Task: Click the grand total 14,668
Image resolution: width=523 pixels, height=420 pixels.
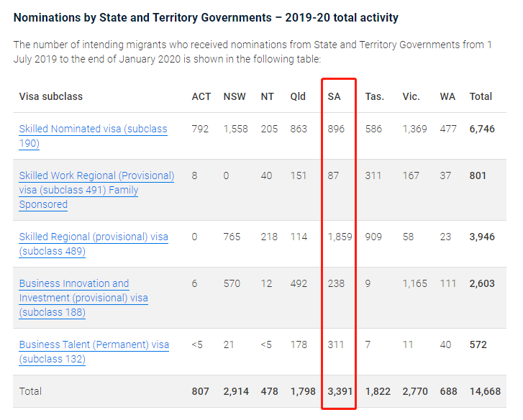Action: 485,391
